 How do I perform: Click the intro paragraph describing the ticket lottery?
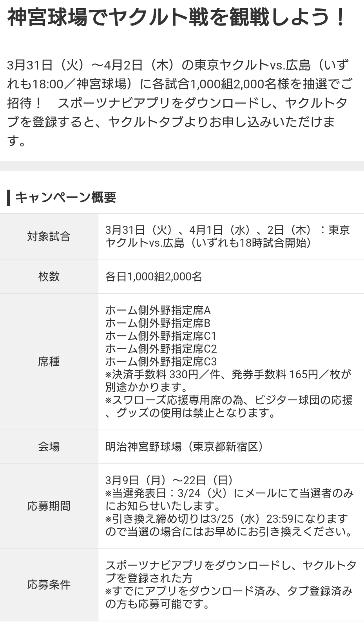tap(179, 103)
